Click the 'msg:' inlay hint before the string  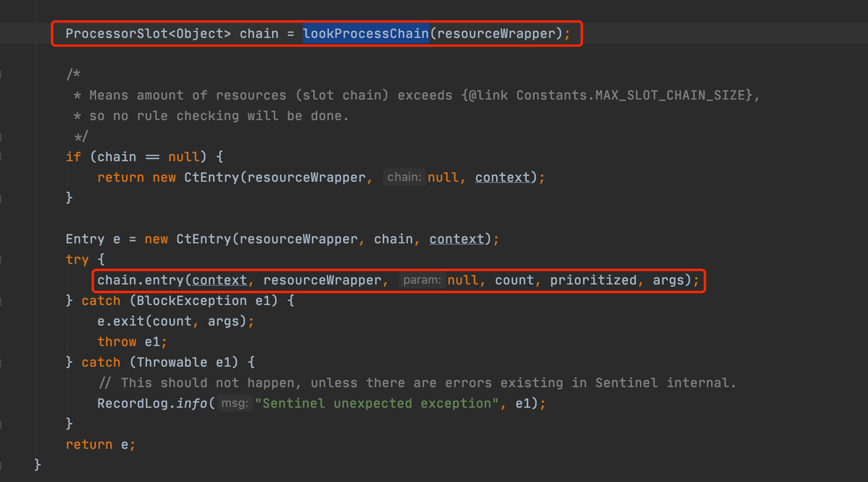(235, 403)
